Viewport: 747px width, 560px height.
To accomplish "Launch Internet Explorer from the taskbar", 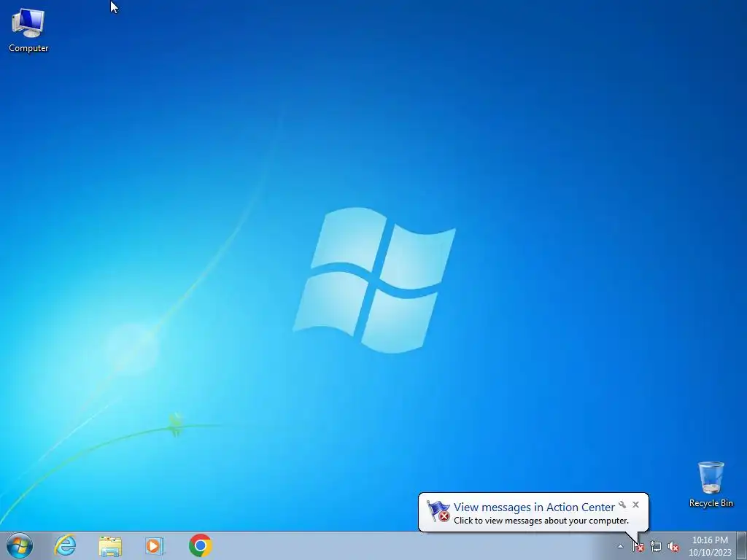I will [x=65, y=545].
